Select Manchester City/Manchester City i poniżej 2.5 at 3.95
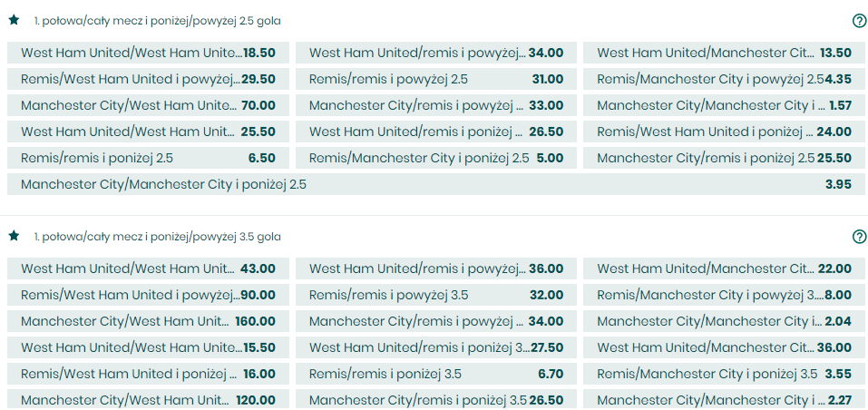The height and width of the screenshot is (410, 868). [x=436, y=184]
